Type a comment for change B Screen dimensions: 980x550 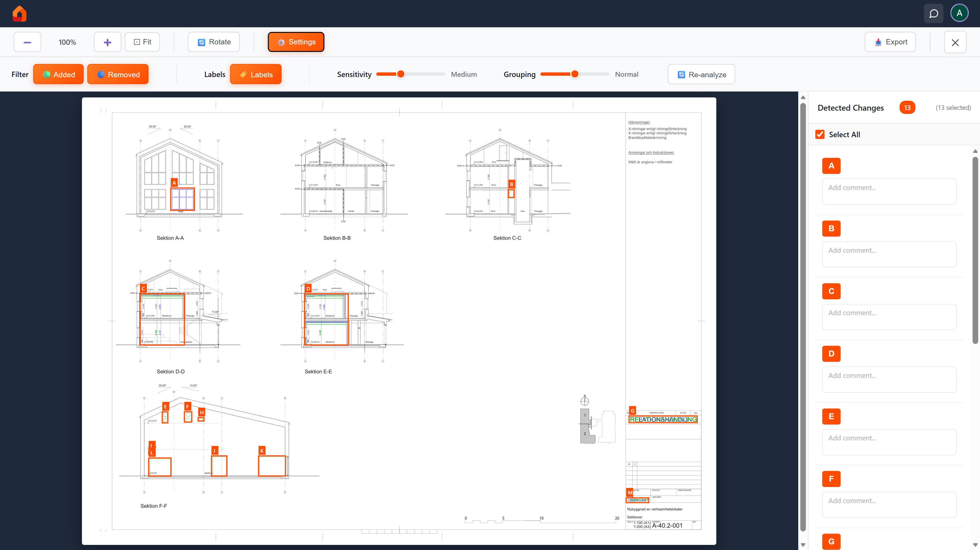point(889,254)
